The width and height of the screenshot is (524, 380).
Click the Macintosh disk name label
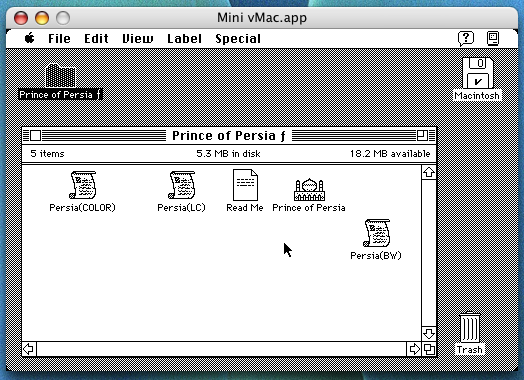(477, 96)
